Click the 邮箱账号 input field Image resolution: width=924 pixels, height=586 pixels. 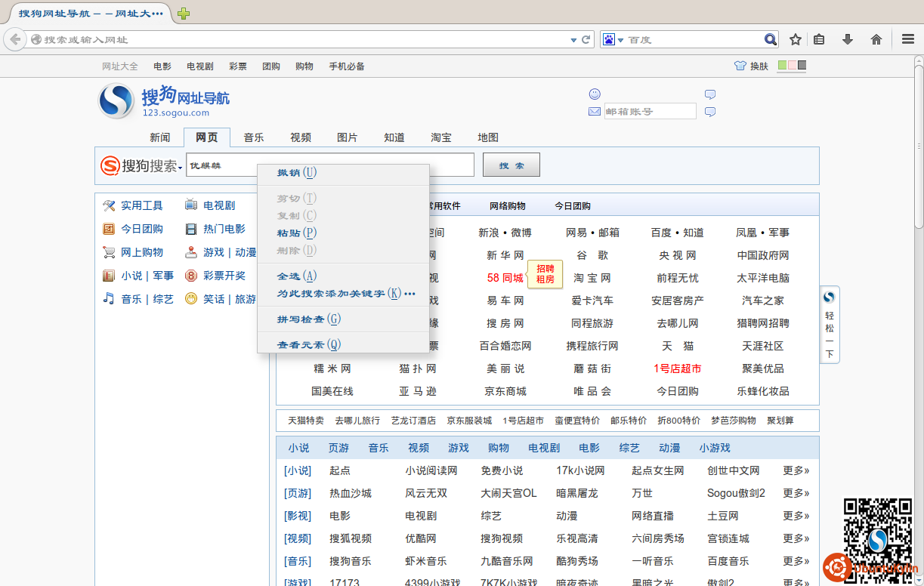tap(650, 112)
